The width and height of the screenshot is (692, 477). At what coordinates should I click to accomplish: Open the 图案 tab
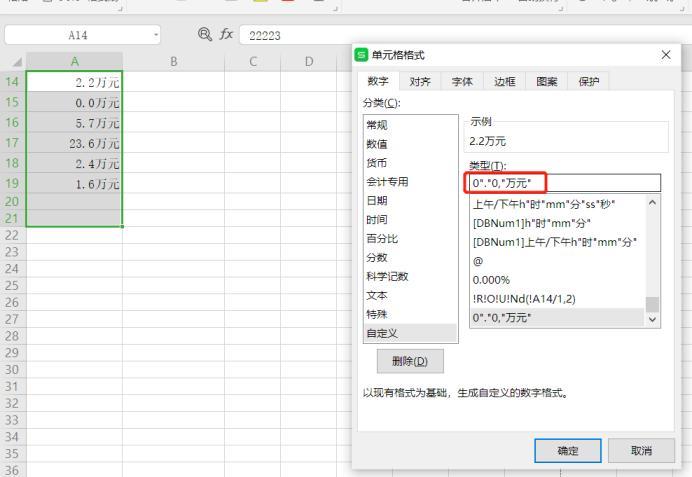coord(547,81)
